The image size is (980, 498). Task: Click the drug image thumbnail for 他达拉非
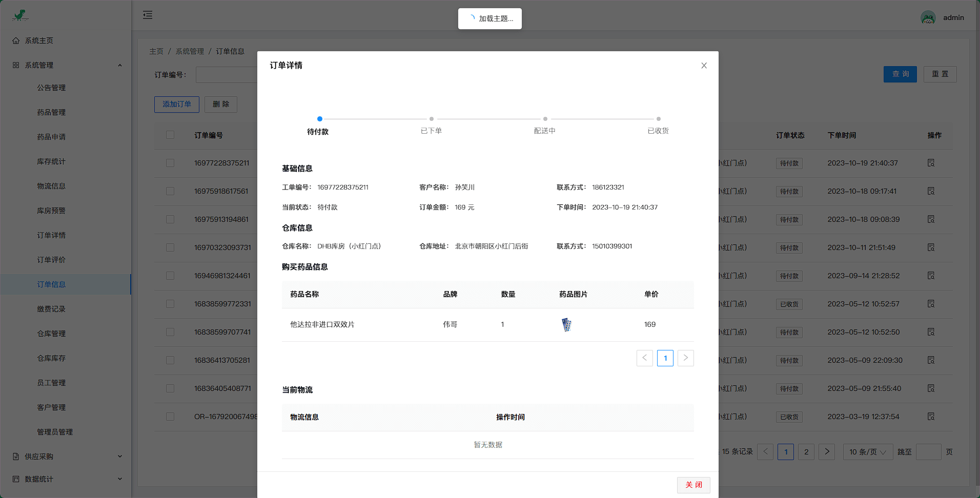566,325
